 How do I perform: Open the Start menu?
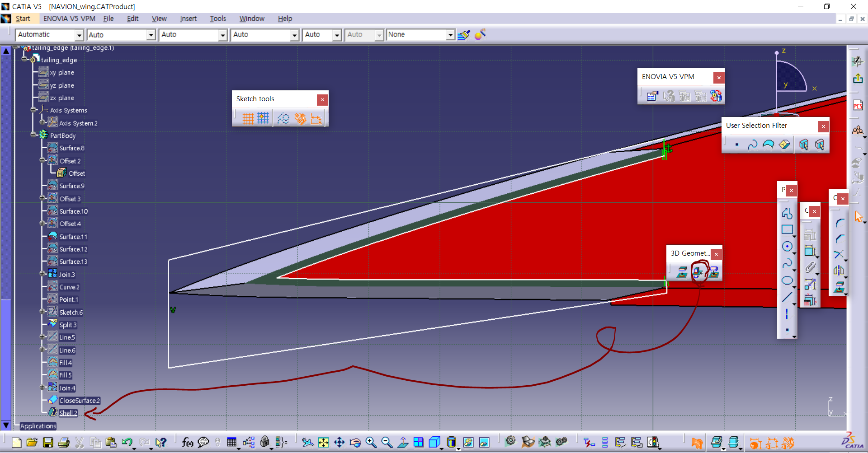point(23,19)
